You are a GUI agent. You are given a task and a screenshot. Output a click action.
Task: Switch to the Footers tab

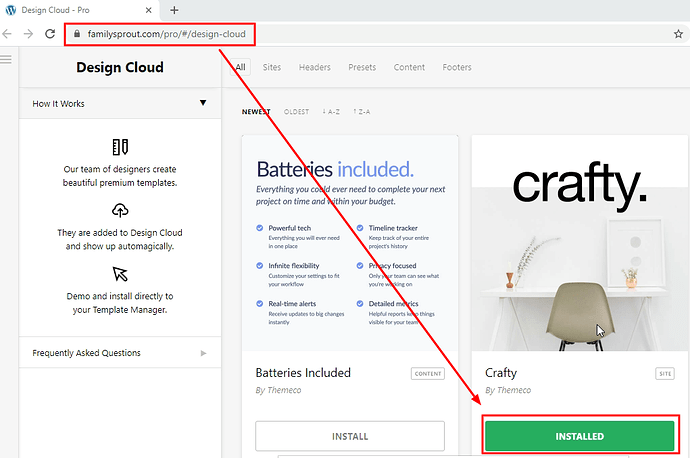(457, 67)
